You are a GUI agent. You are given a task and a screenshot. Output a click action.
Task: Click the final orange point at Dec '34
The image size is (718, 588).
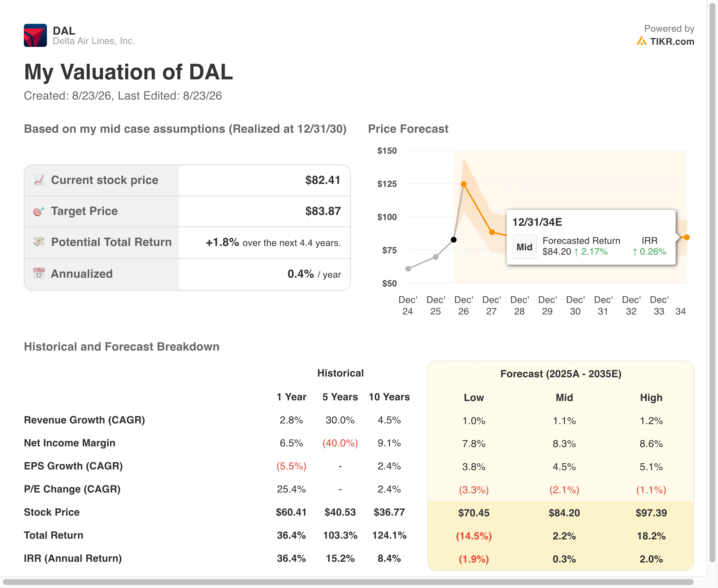pos(687,237)
